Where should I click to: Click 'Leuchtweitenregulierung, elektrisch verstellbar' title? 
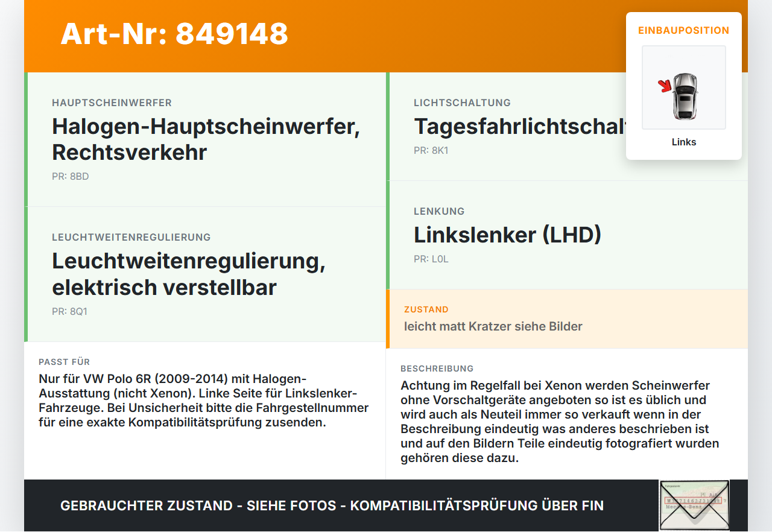(189, 274)
